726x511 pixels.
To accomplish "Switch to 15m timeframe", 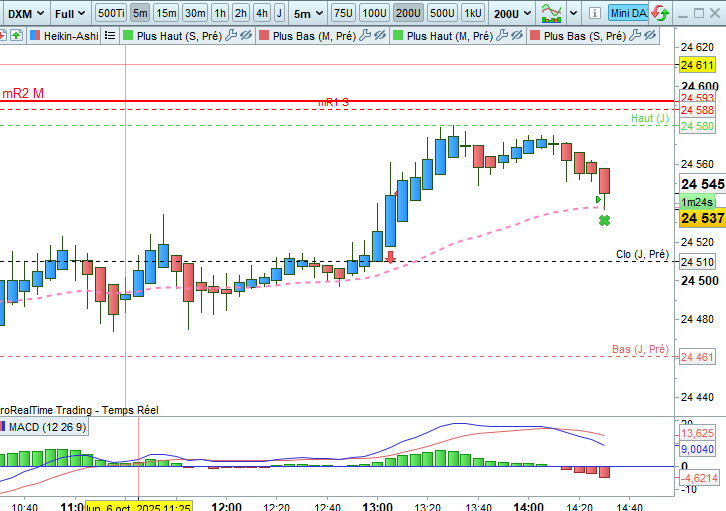I will (166, 13).
